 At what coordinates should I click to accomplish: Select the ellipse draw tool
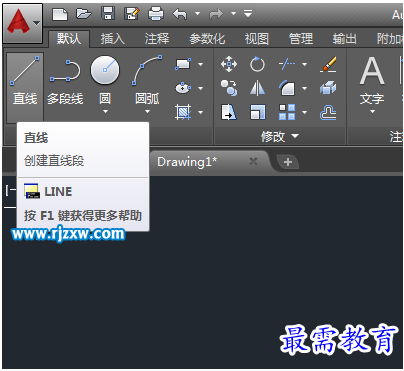[x=183, y=88]
